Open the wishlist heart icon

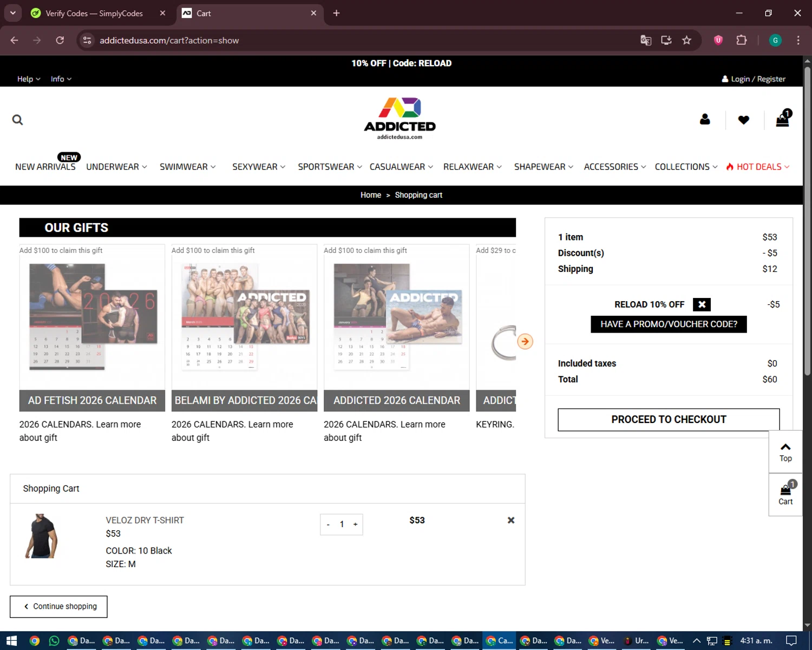tap(744, 120)
